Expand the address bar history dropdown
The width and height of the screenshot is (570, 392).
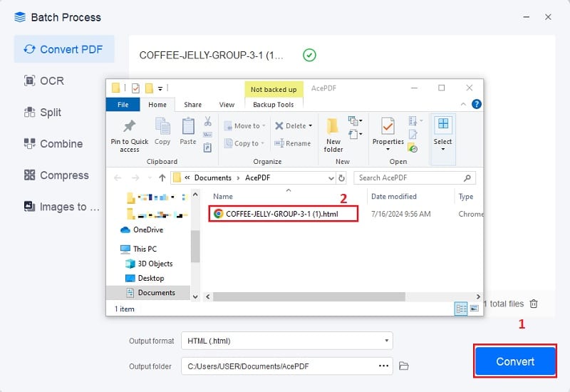tap(331, 178)
